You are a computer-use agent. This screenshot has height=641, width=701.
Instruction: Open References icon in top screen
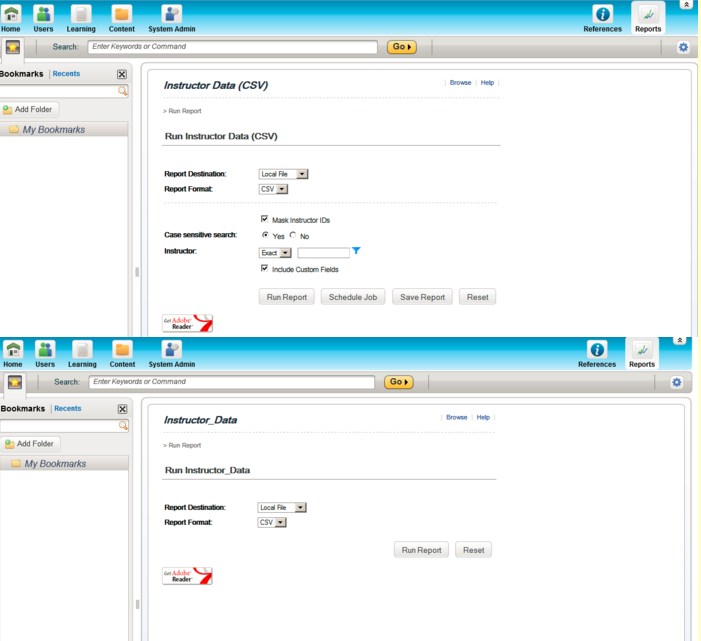pyautogui.click(x=603, y=14)
